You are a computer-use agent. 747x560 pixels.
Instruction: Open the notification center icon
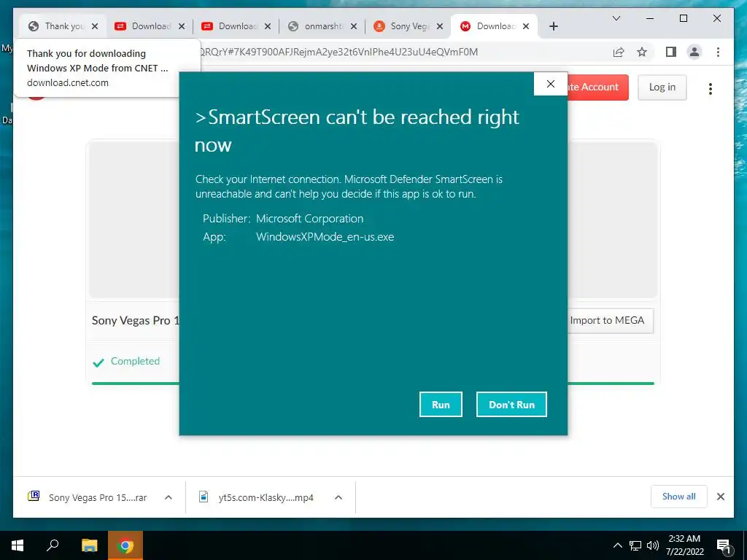(724, 545)
